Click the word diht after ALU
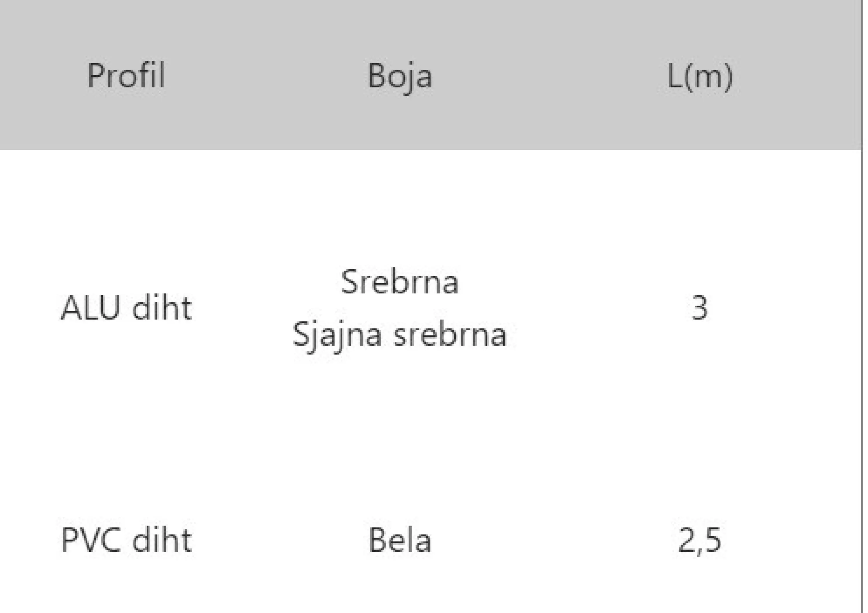Viewport: 868px width, 613px height. point(162,309)
